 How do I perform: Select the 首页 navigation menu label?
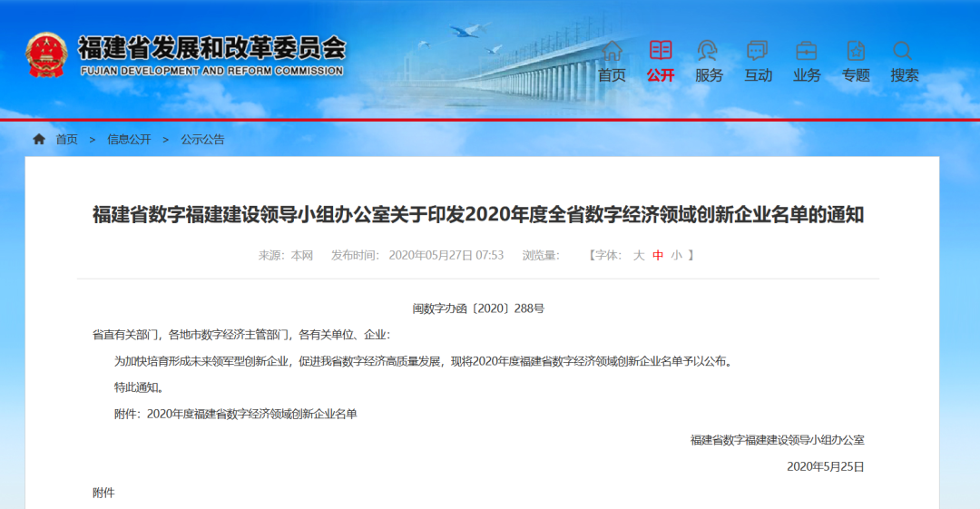[612, 75]
